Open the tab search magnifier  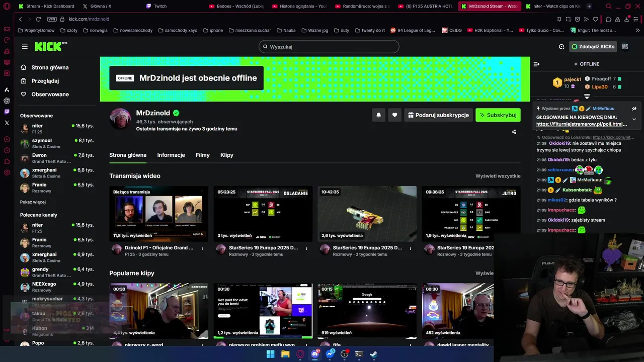[x=608, y=6]
